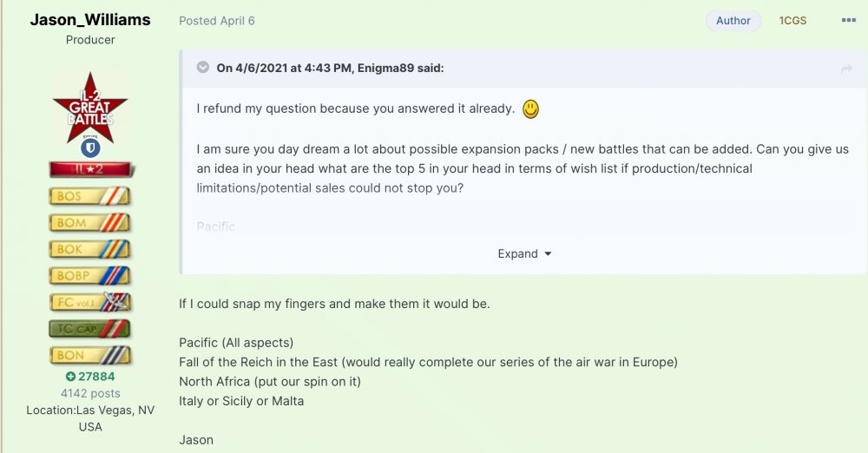Click the red IL-2 ribbon badge
Viewport: 868px width, 453px height.
click(90, 169)
